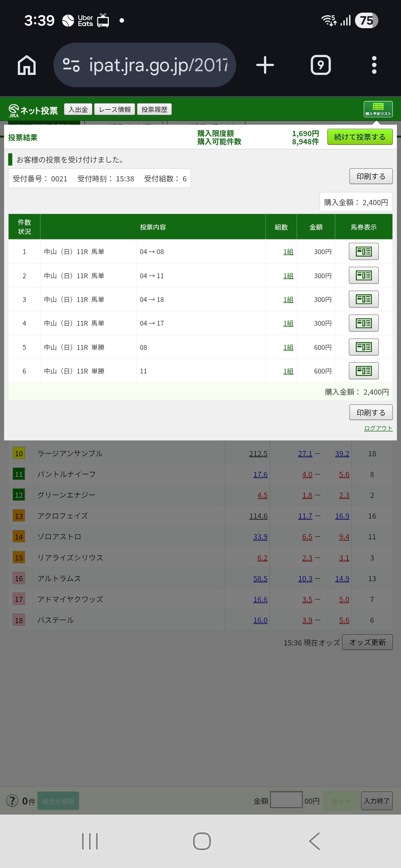401x868 pixels.
Task: Open the tab switcher showing 9 tabs
Action: (320, 65)
